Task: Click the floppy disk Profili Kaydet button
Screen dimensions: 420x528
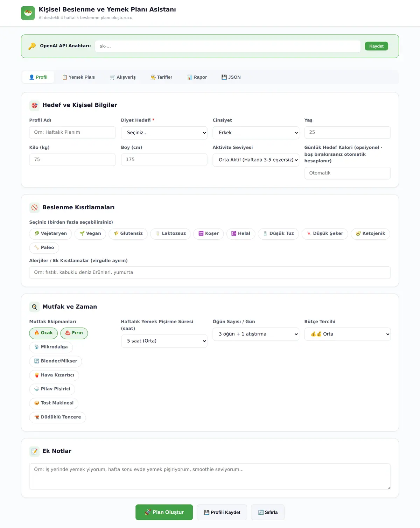Action: [222, 512]
